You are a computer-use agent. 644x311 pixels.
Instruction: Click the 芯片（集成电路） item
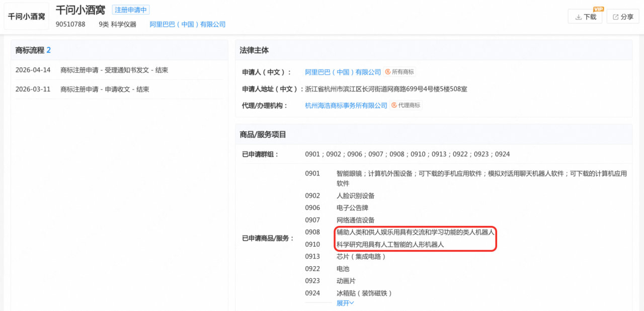(361, 257)
